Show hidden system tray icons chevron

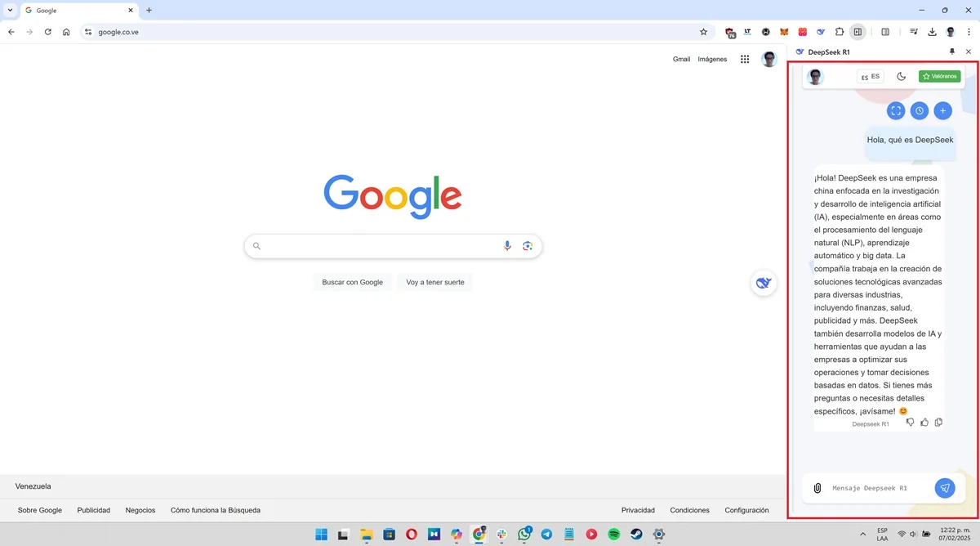pyautogui.click(x=863, y=534)
